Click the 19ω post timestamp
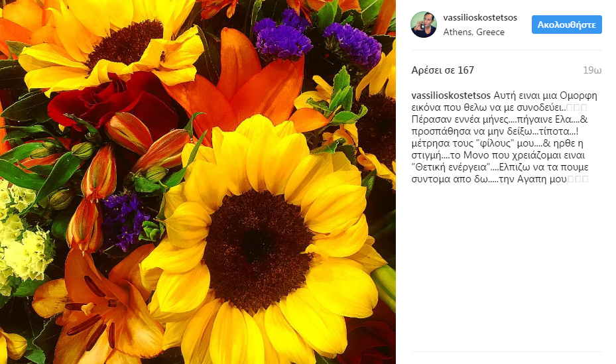This screenshot has height=364, width=616. tap(592, 70)
